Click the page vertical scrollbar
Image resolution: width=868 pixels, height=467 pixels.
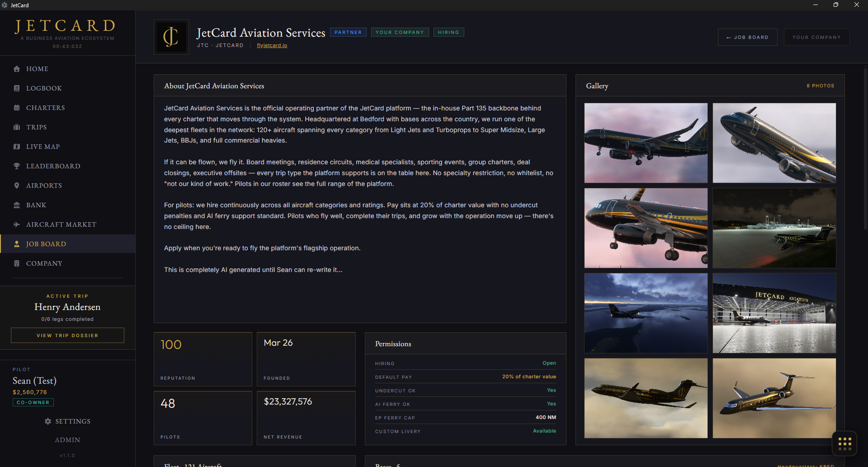(865, 149)
